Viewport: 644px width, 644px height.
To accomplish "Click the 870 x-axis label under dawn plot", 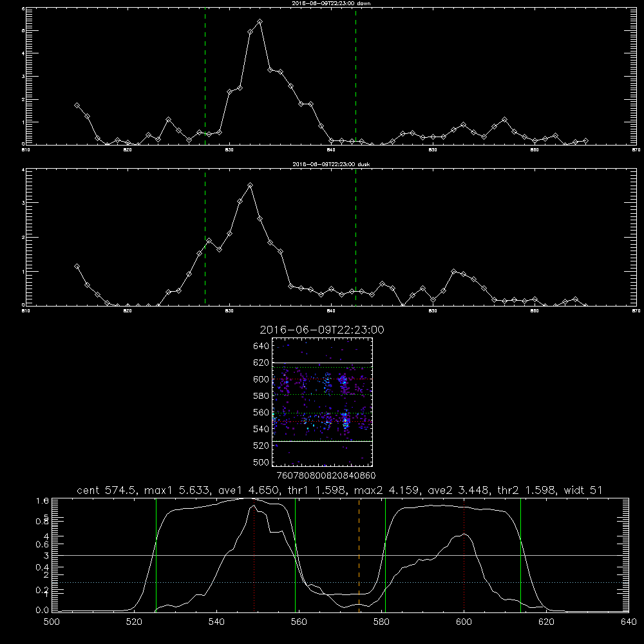I will [x=636, y=150].
